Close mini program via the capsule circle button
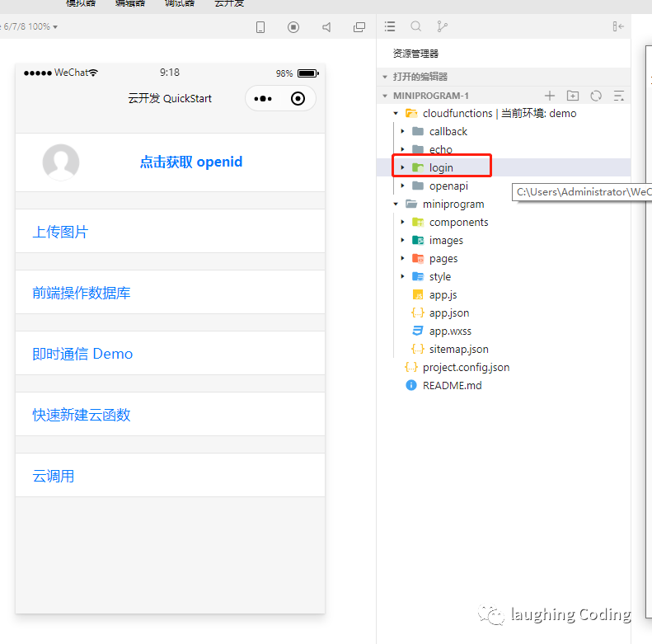The image size is (652, 644). [x=298, y=99]
